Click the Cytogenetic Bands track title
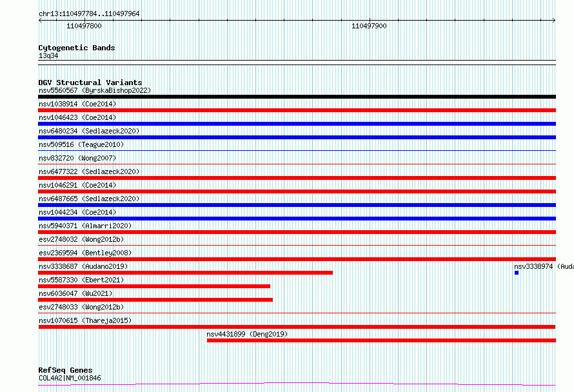 click(x=77, y=48)
